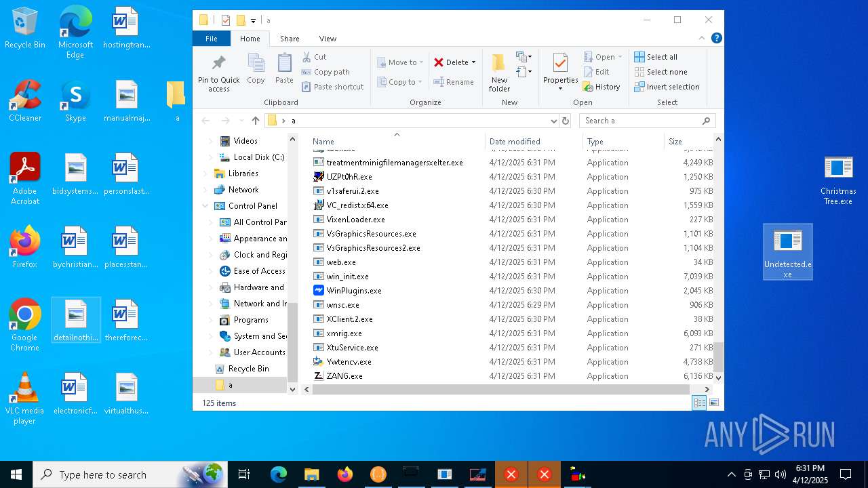Refresh the address bar location

566,121
